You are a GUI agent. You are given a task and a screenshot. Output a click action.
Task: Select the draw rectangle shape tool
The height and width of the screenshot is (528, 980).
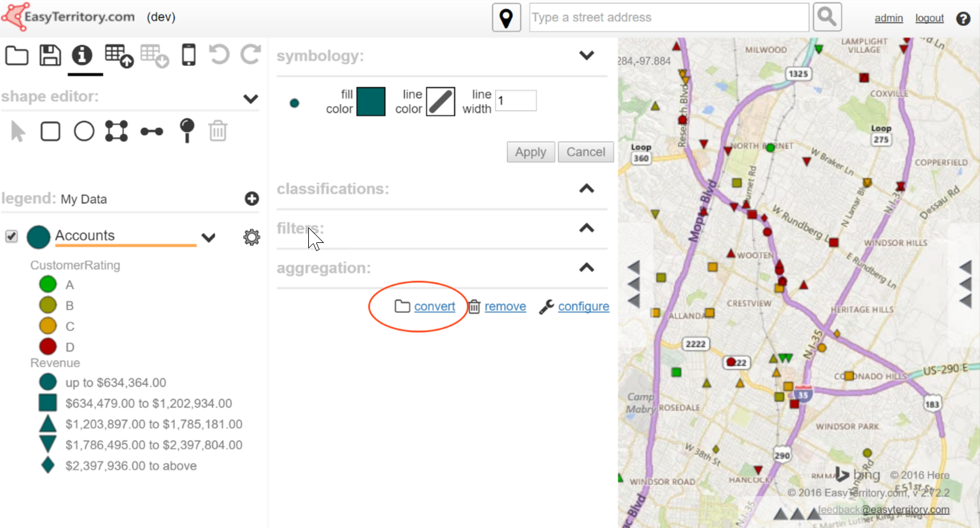tap(50, 131)
